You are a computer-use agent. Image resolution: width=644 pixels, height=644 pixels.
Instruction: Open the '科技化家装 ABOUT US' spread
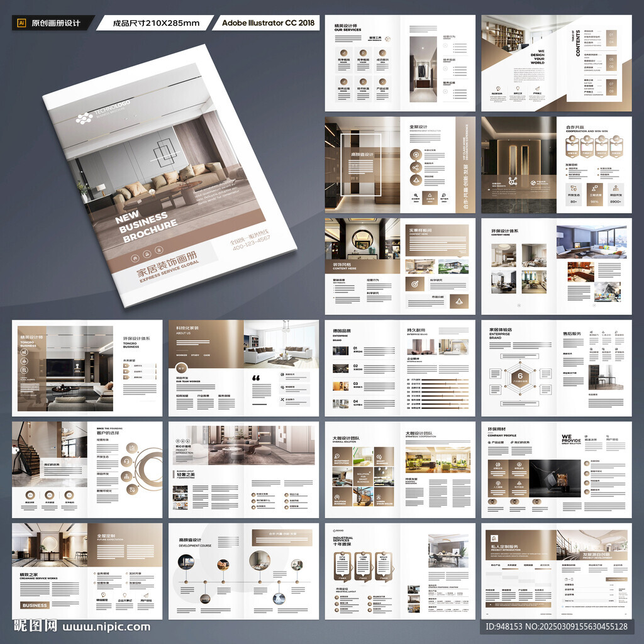point(243,369)
